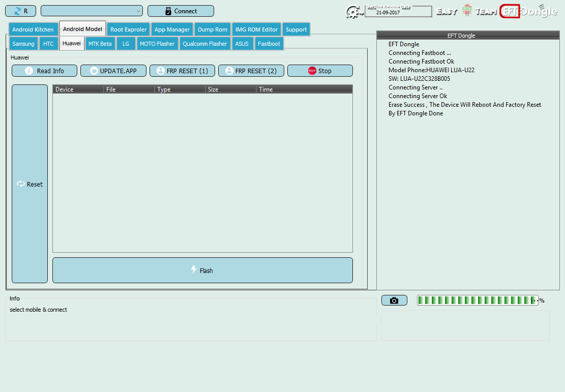The width and height of the screenshot is (565, 392).
Task: Click the Read Info button
Action: (x=44, y=71)
